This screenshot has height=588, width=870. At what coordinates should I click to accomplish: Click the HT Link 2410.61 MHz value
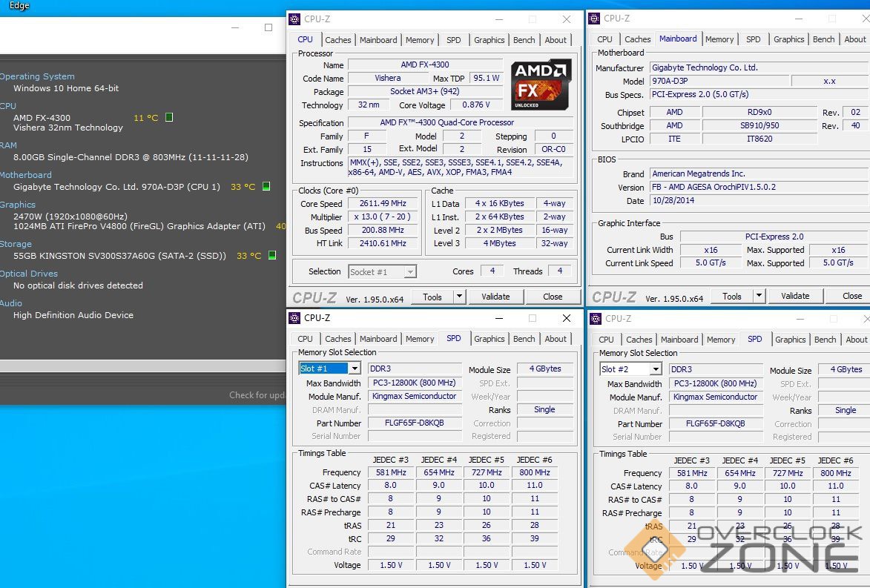[382, 243]
